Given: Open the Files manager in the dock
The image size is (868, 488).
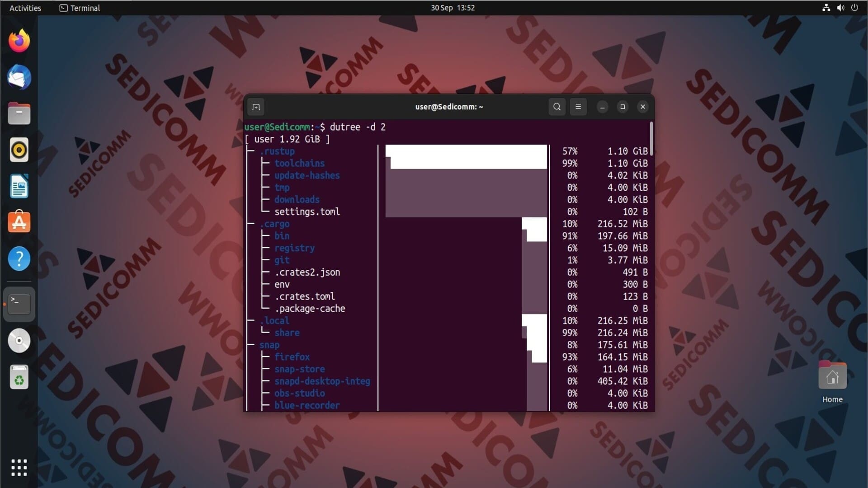Looking at the screenshot, I should [x=19, y=113].
